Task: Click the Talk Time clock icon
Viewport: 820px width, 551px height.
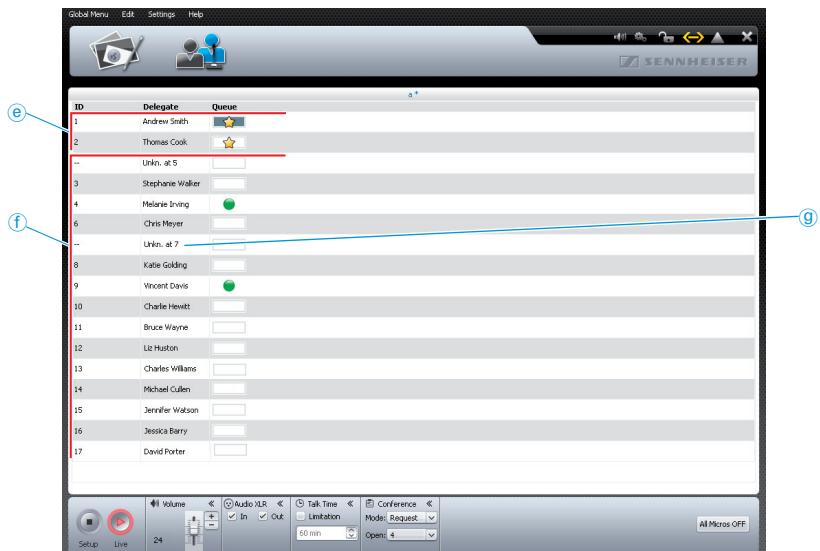Action: [x=300, y=503]
